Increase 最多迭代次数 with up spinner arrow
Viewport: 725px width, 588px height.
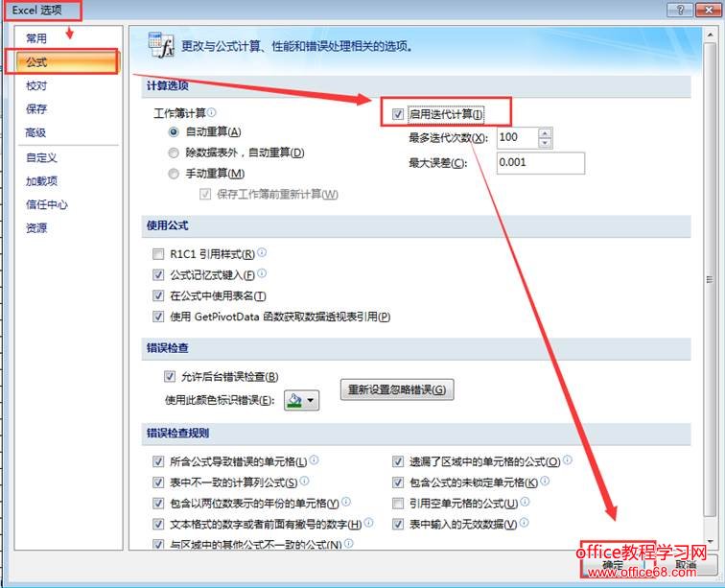click(x=545, y=133)
